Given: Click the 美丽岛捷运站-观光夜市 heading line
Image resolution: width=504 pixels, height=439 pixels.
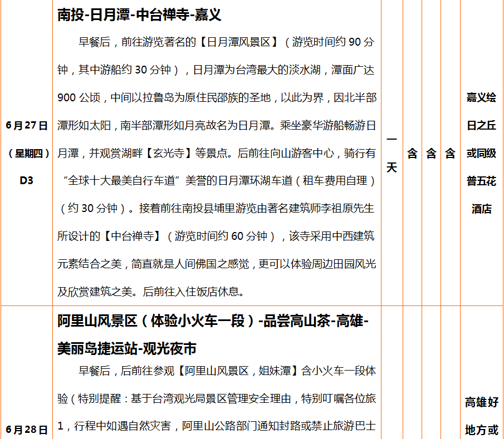Looking at the screenshot, I should click(127, 349).
